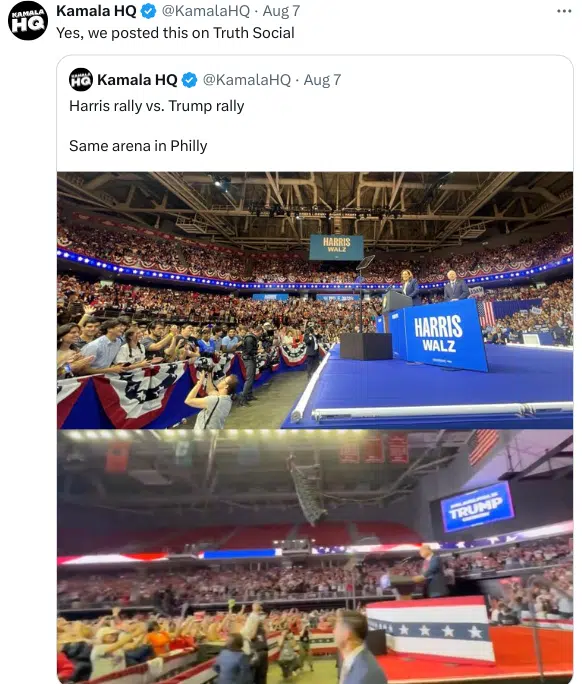Click the blue verified badge on main tweet

(149, 11)
